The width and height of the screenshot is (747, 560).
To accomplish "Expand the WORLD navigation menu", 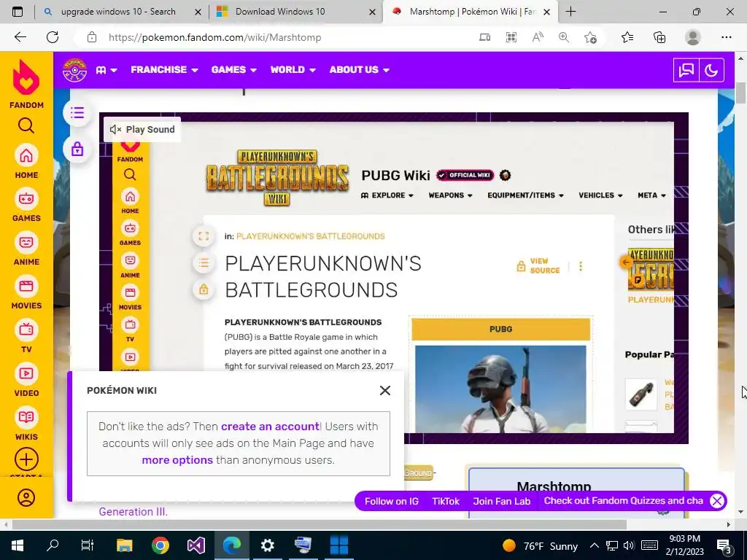I will coord(293,70).
